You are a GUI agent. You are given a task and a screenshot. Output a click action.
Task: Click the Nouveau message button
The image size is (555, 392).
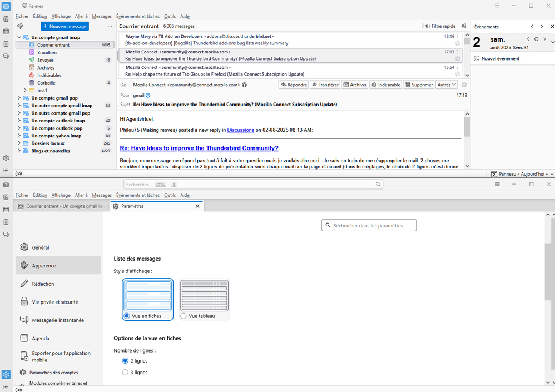pyautogui.click(x=65, y=26)
